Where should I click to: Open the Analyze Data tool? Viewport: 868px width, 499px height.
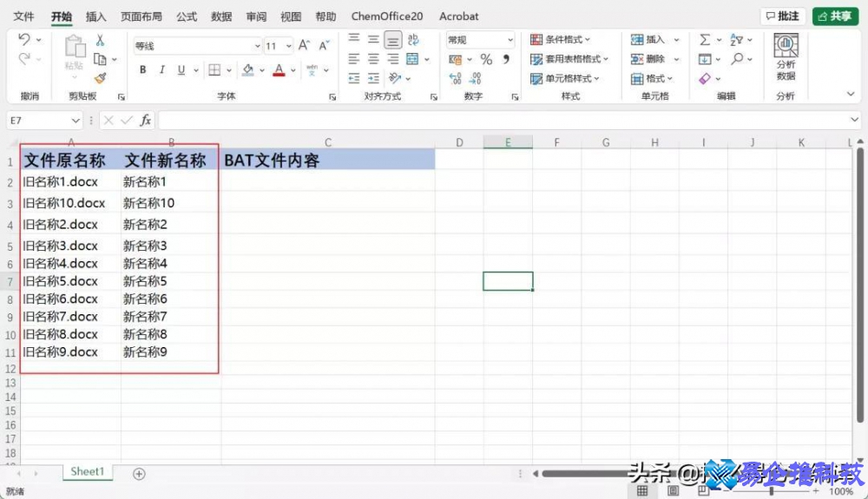click(x=786, y=56)
